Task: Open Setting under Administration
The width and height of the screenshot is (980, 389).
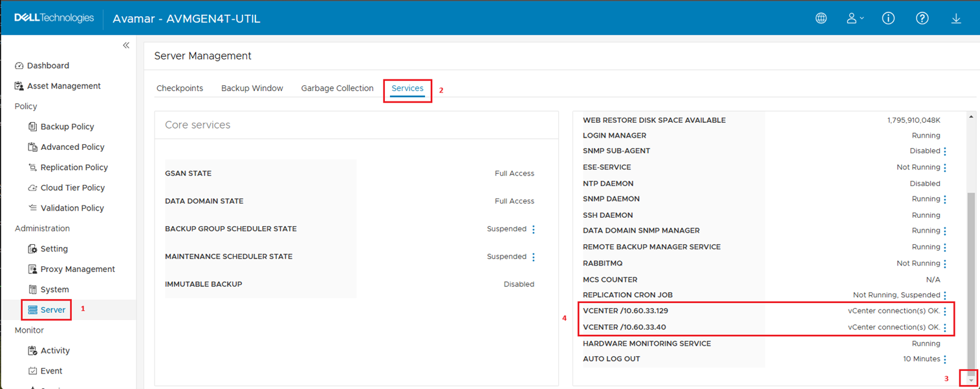Action: click(x=54, y=249)
